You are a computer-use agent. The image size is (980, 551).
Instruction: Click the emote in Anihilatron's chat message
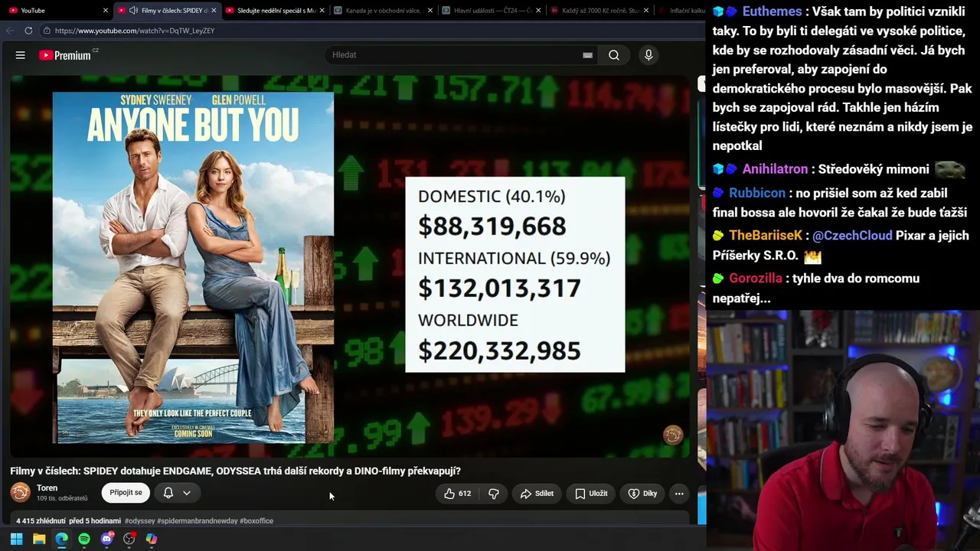[x=950, y=169]
